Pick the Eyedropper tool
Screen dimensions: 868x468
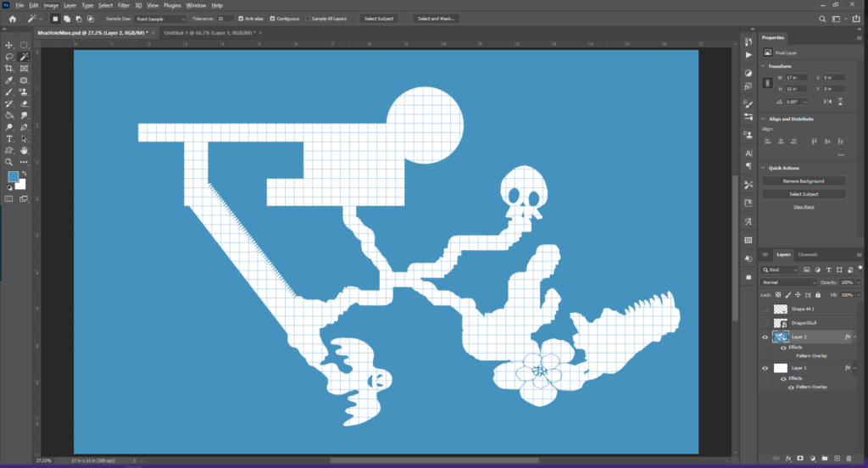9,81
